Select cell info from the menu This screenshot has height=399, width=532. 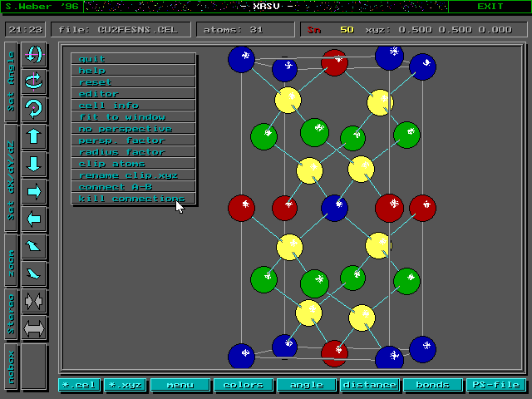133,106
